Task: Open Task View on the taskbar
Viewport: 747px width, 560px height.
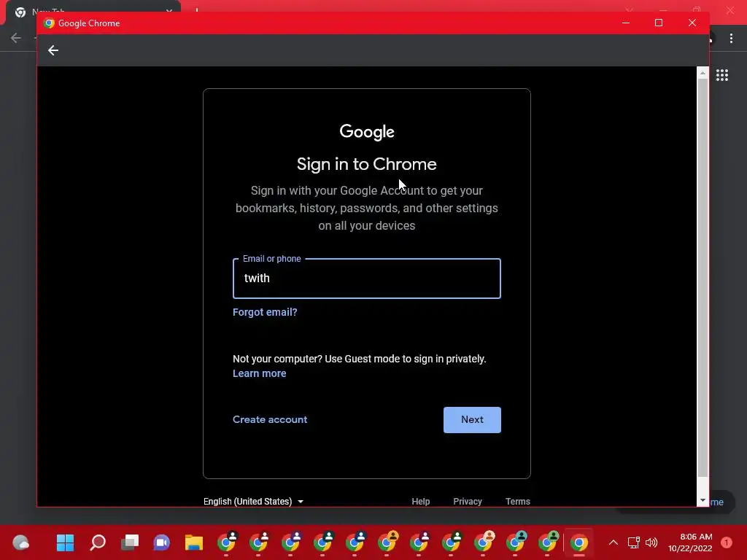Action: tap(130, 542)
